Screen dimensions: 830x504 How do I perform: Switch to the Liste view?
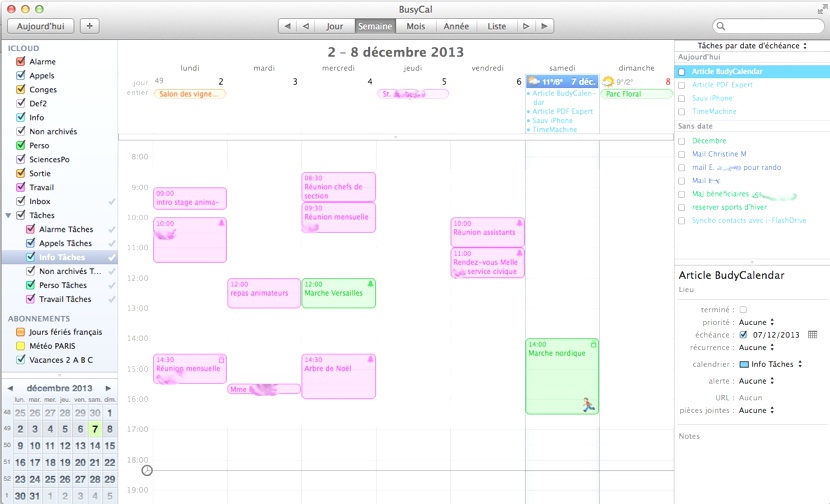point(496,26)
